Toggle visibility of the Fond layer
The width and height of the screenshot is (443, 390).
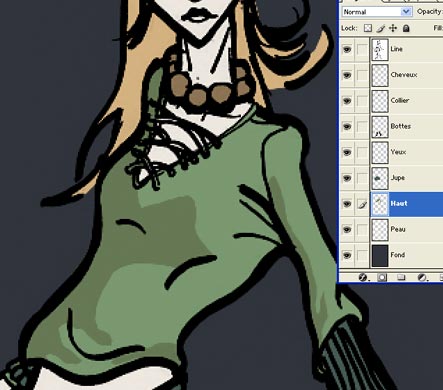pyautogui.click(x=347, y=255)
